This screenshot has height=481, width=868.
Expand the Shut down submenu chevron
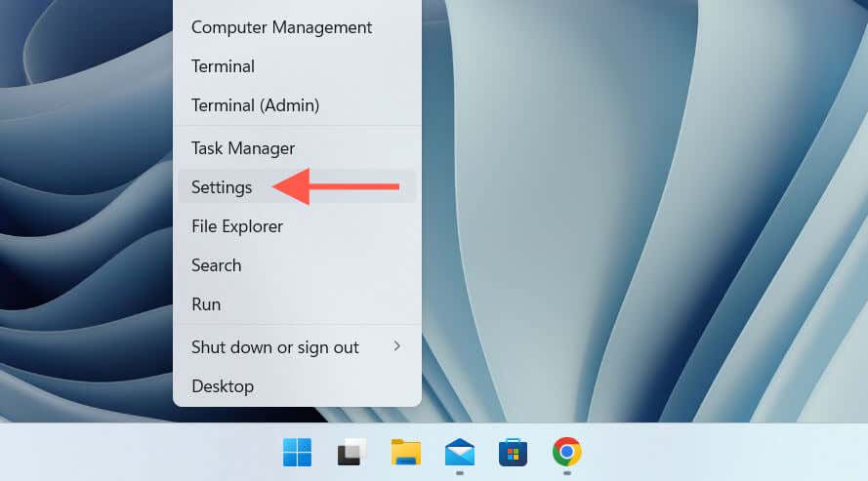click(x=397, y=346)
